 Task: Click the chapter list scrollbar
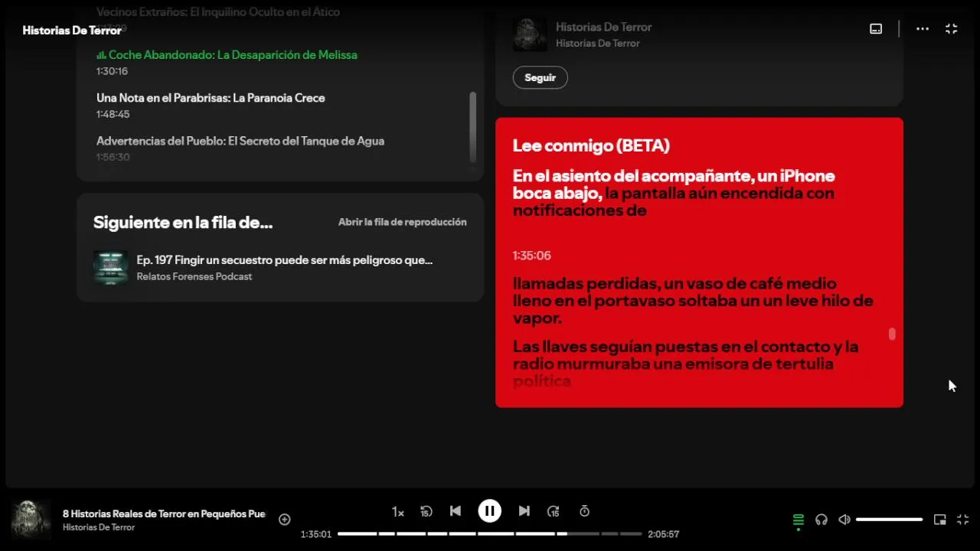click(472, 126)
